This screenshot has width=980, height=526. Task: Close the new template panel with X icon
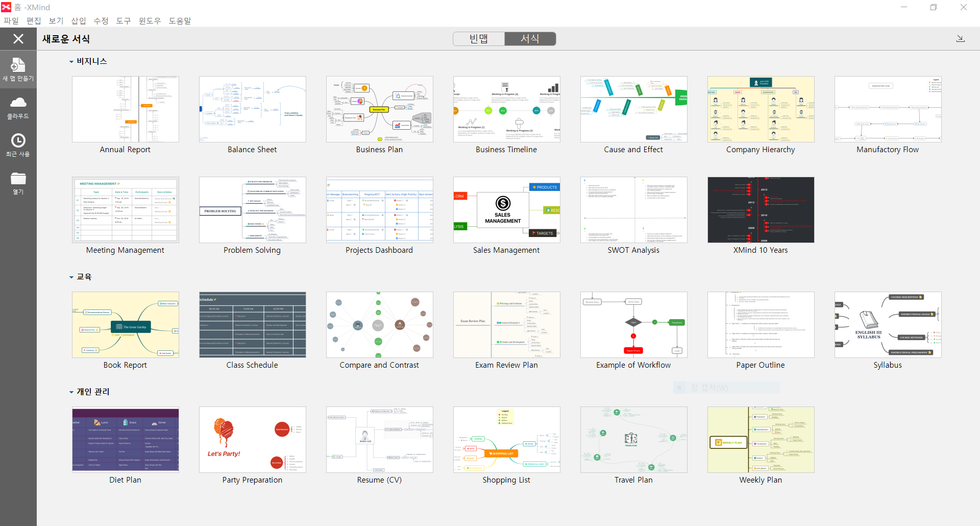click(x=18, y=39)
